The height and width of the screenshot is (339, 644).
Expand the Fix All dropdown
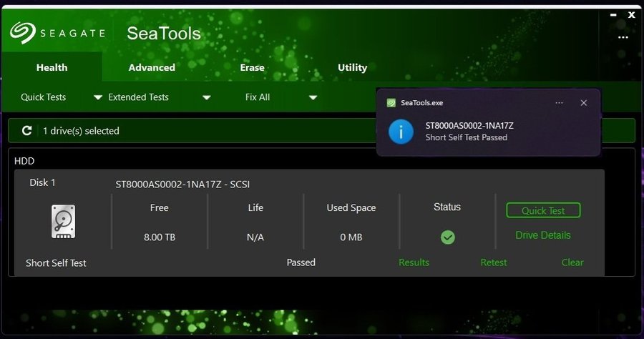point(313,97)
